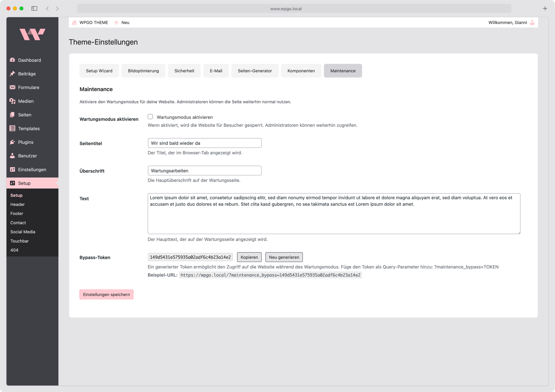Click into the Seitentitel input field

[204, 143]
